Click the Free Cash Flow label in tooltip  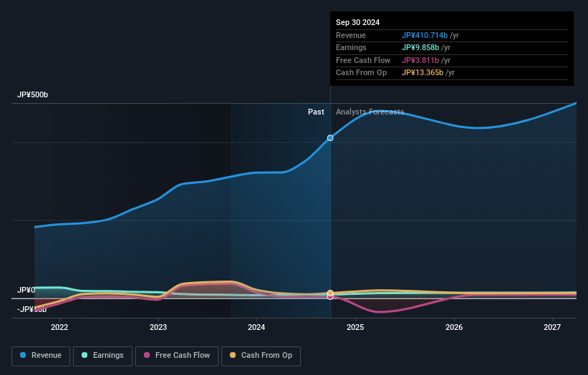tap(363, 60)
